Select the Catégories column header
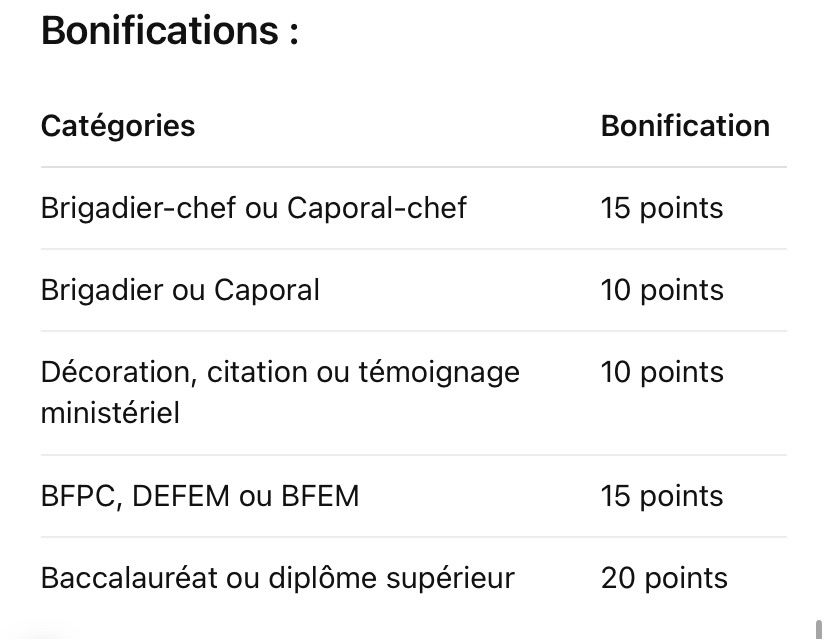Image resolution: width=828 pixels, height=639 pixels. pos(118,126)
